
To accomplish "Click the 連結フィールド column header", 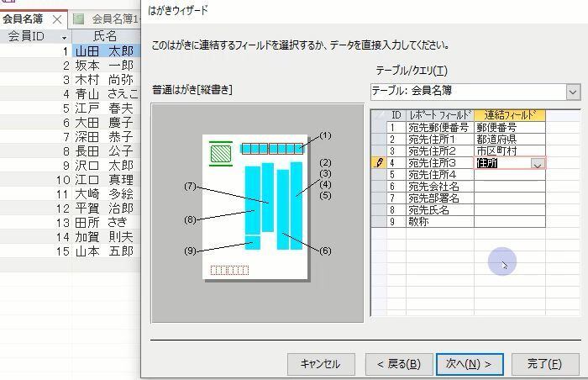I will pos(510,115).
